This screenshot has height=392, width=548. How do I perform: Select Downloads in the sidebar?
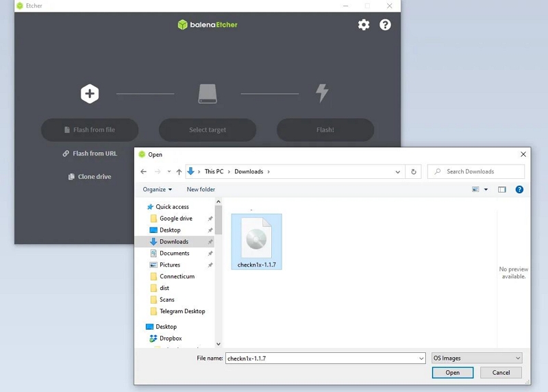click(x=175, y=242)
